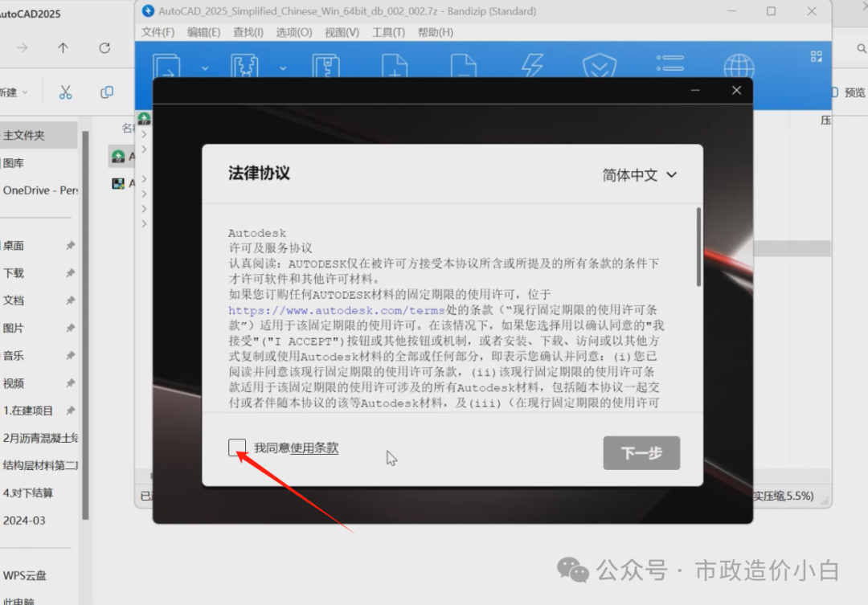This screenshot has height=605, width=868.
Task: Open Bandizip 选项(O) menu
Action: (294, 32)
